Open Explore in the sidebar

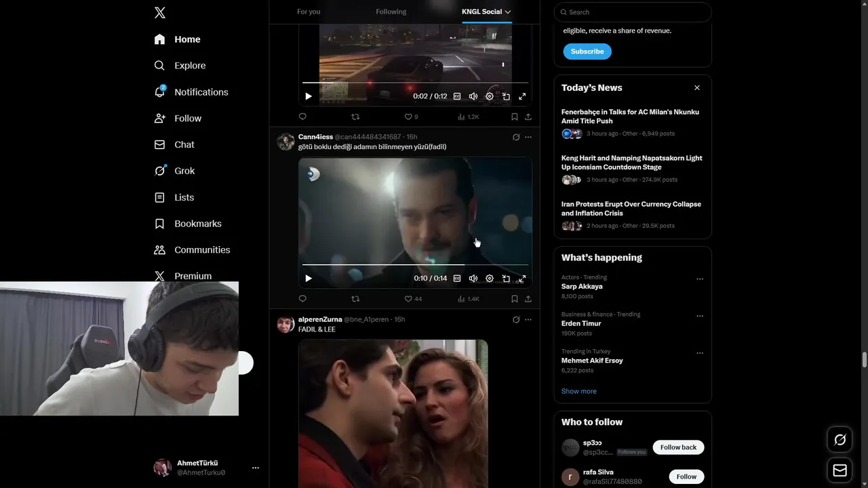[180, 66]
